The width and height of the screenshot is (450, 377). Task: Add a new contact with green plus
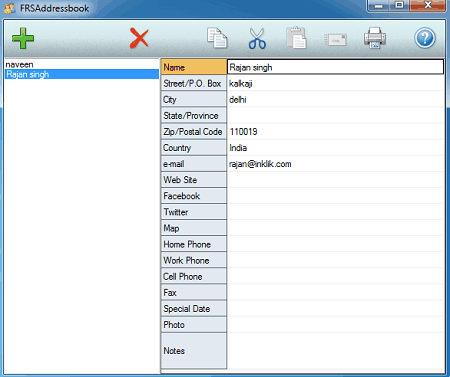[x=23, y=38]
